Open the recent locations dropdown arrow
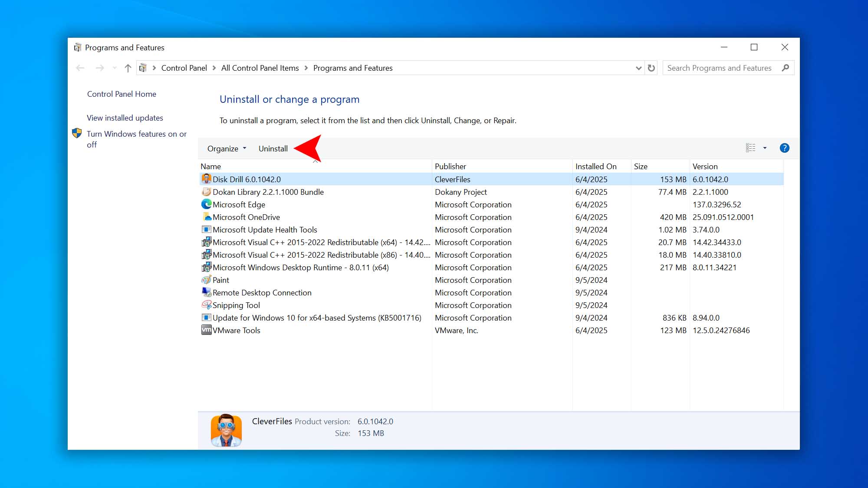This screenshot has height=488, width=868. coord(115,68)
